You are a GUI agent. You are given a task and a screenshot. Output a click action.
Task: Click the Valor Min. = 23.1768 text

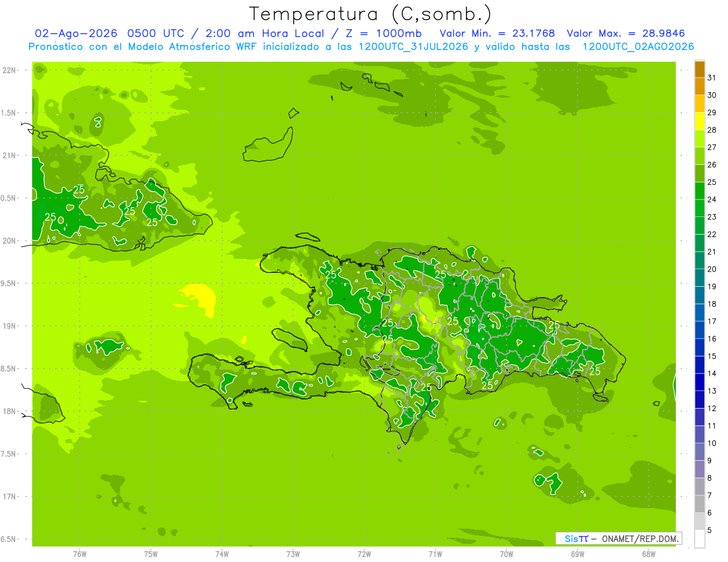click(x=497, y=33)
